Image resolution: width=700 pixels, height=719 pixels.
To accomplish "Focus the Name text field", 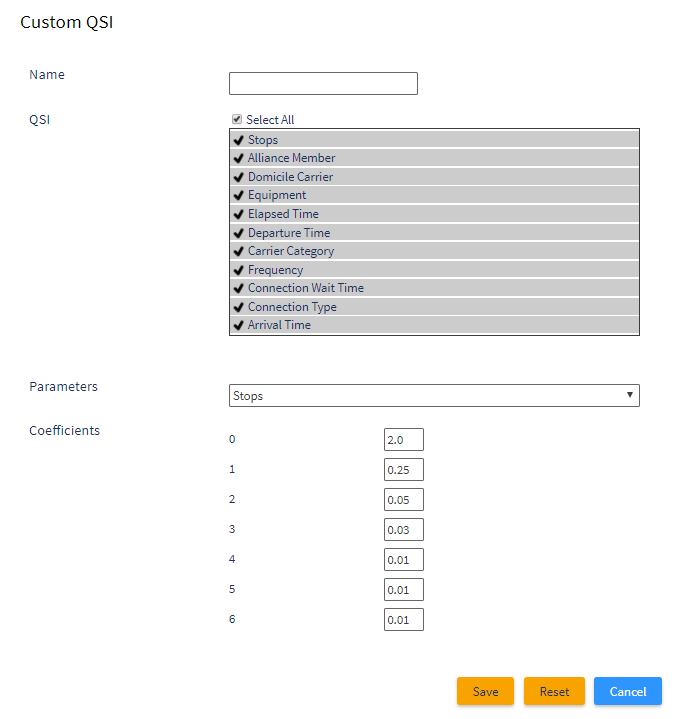I will point(323,83).
